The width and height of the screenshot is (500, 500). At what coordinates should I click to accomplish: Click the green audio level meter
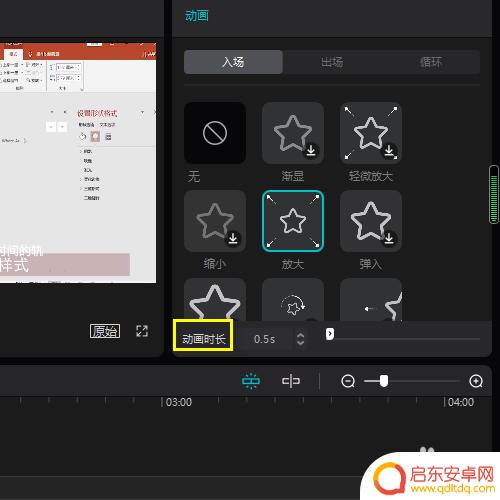[494, 195]
